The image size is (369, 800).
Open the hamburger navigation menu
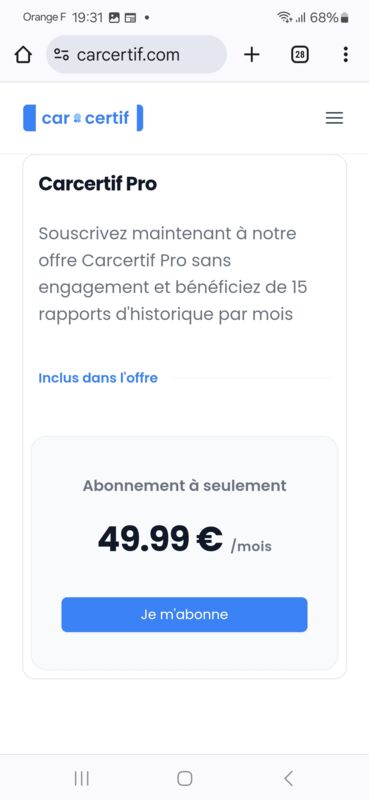pos(334,118)
